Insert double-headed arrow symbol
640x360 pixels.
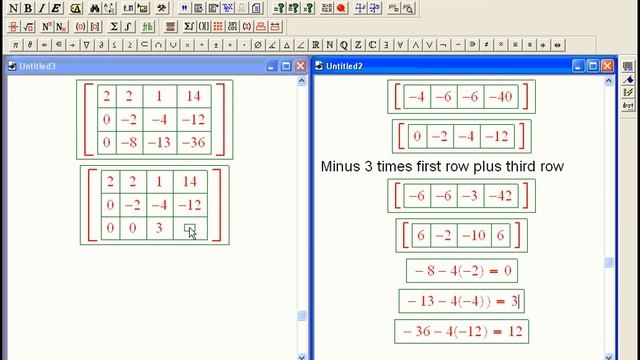click(x=558, y=45)
